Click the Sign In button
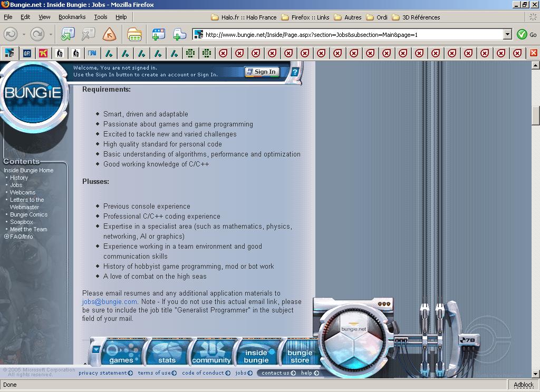The image size is (540, 392). pos(262,72)
